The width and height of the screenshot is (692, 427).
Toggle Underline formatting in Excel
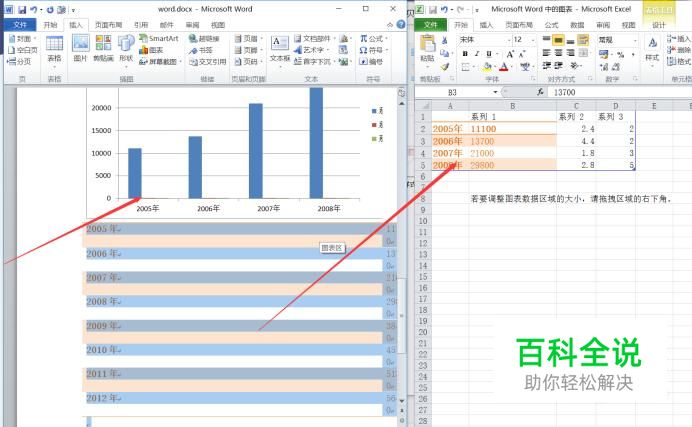click(x=489, y=53)
